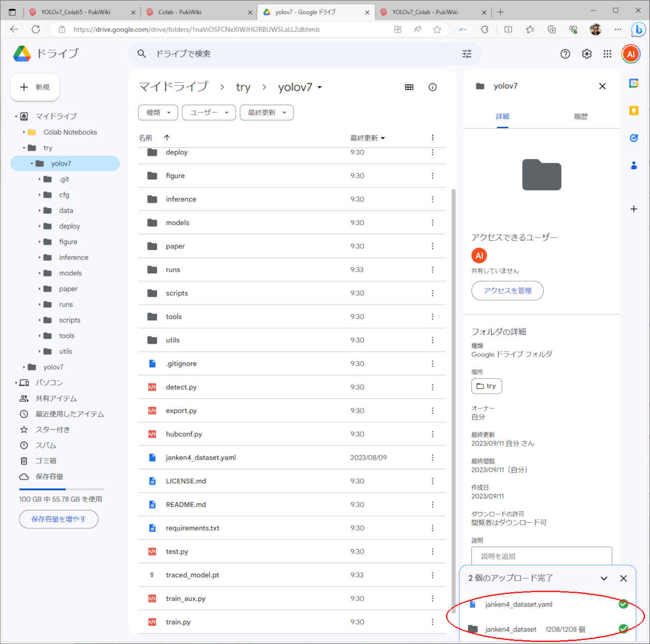Expand the models folder in tree
650x644 pixels.
coord(40,273)
